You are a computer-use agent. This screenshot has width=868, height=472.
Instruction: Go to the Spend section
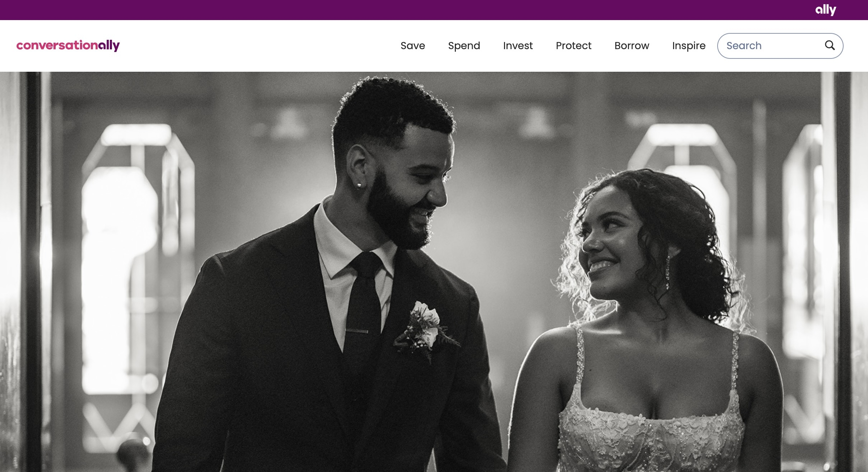click(464, 46)
